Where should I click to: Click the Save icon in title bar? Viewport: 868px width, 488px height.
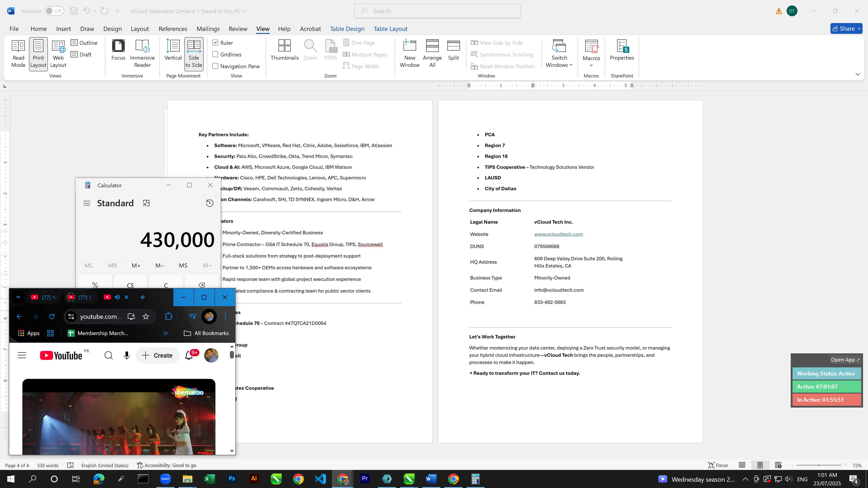73,11
